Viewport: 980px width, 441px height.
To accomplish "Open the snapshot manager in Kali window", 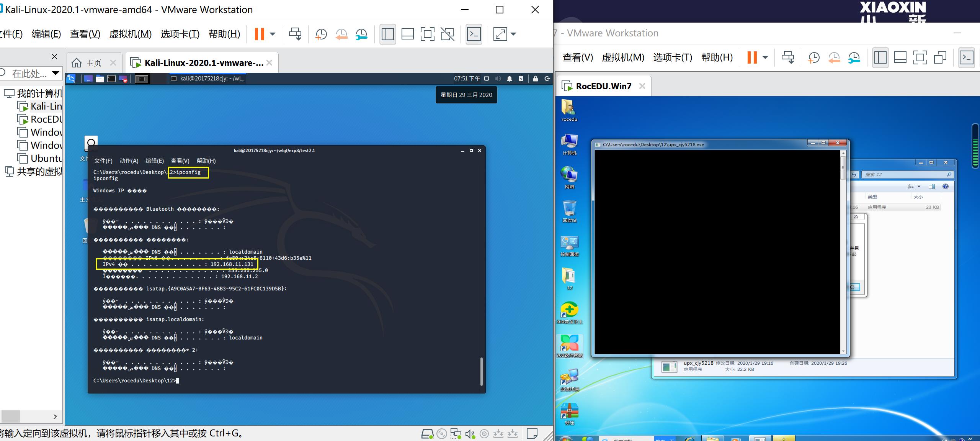I will 361,34.
